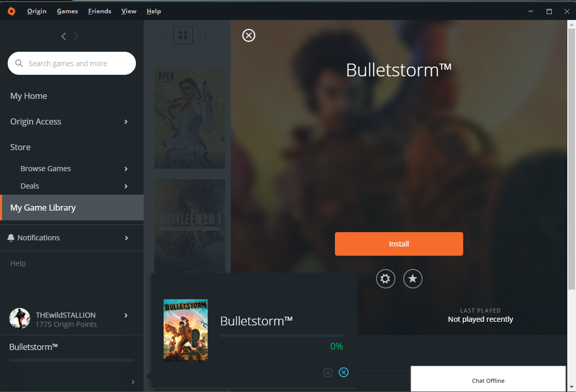
Task: Click the scrollbar up arrow
Action: 571,25
